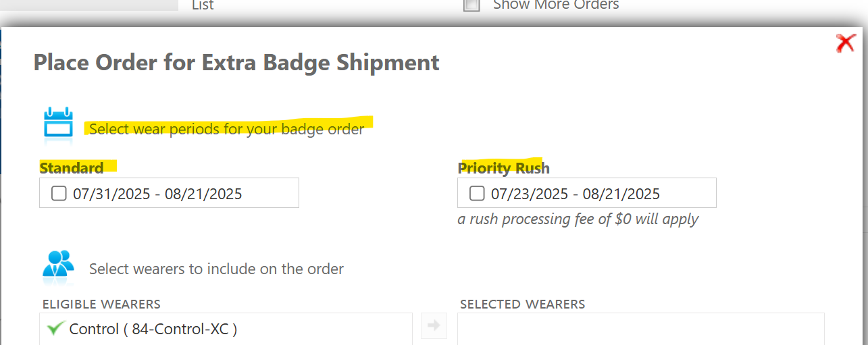Click the SELECTED WEARERS column header
Screen dimensions: 868x345
click(x=523, y=304)
